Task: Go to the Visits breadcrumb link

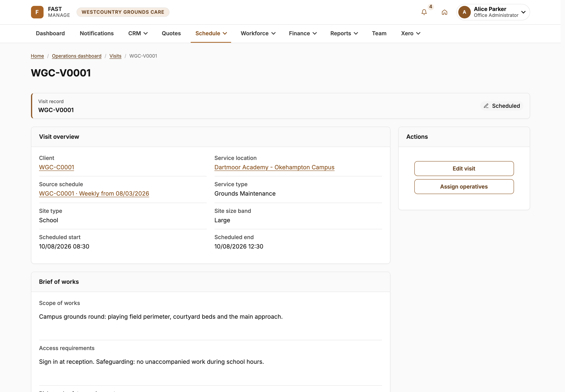Action: click(115, 56)
